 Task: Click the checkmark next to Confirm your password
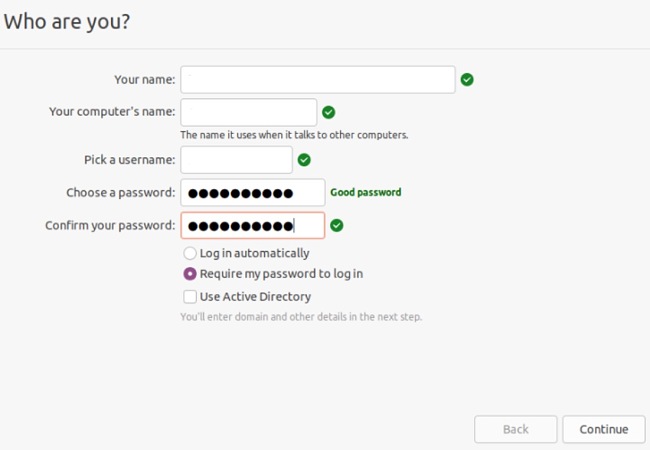coord(336,225)
